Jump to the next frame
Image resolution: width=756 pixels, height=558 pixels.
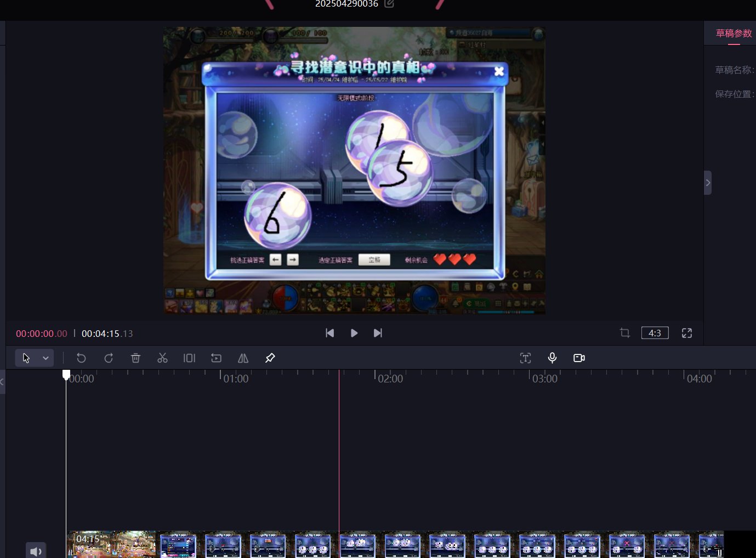click(x=378, y=333)
